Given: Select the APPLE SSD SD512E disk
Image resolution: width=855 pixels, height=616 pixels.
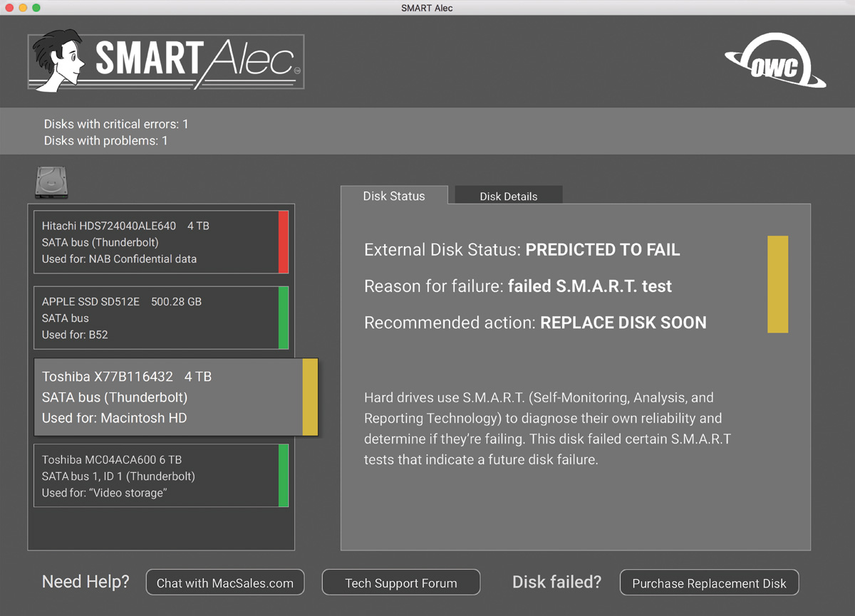Looking at the screenshot, I should (161, 318).
